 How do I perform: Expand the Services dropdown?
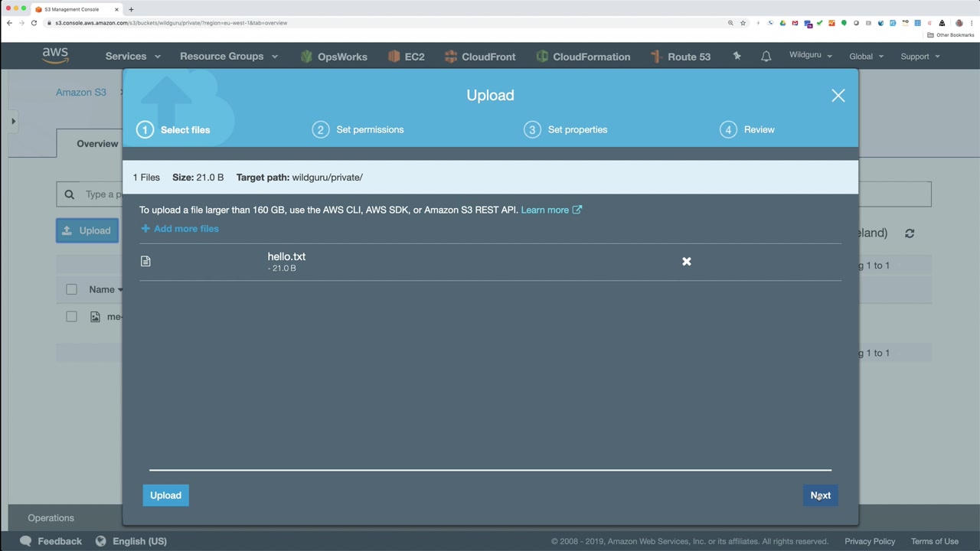(x=133, y=57)
